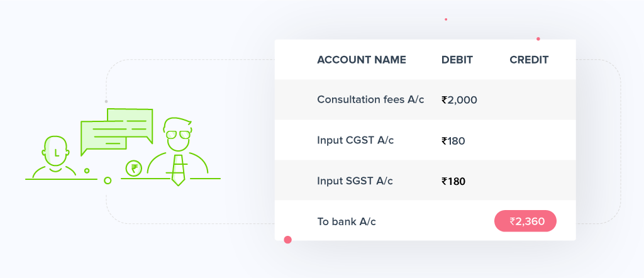Image resolution: width=644 pixels, height=278 pixels.
Task: Click the ACCOUNT NAME column header
Action: coord(362,60)
